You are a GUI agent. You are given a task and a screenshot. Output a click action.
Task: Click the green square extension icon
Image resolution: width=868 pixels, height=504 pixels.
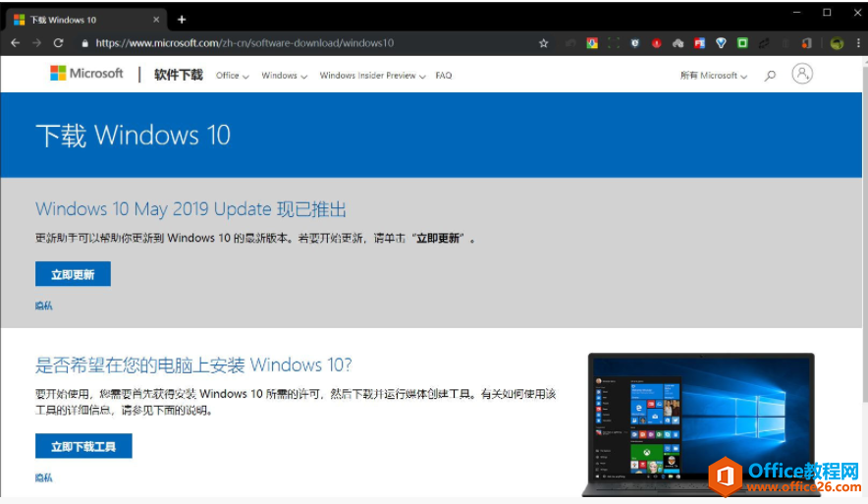click(742, 43)
